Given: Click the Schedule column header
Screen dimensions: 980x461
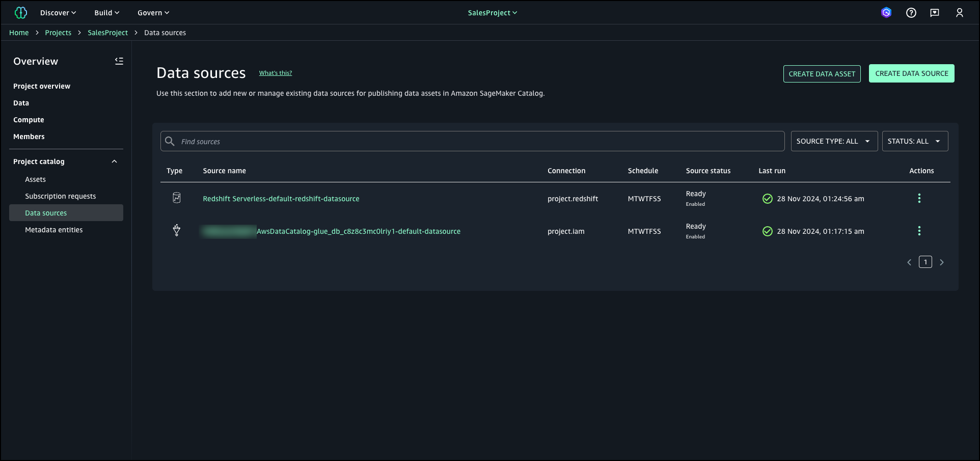Looking at the screenshot, I should pos(643,171).
